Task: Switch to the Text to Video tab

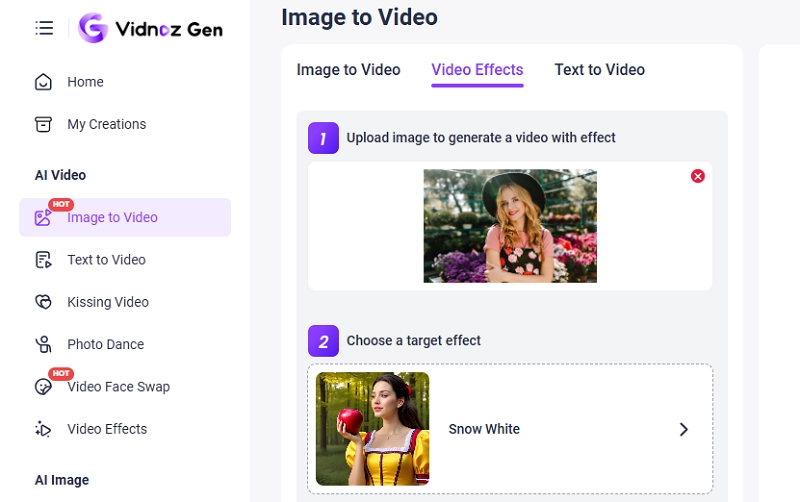Action: click(599, 70)
